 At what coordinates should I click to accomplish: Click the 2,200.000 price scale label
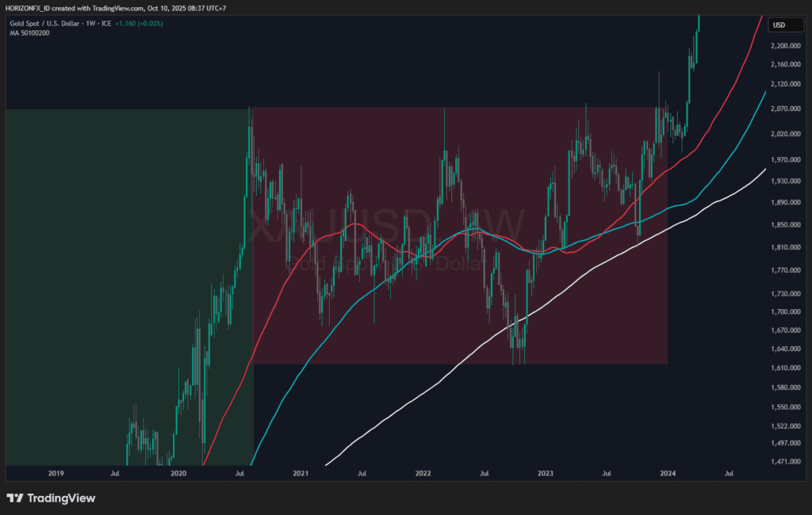pos(784,46)
